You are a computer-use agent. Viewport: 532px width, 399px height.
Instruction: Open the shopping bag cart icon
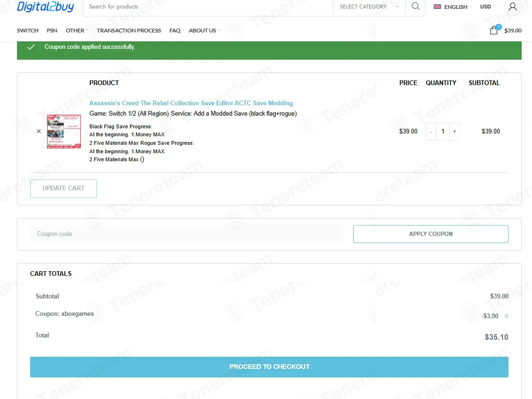[494, 31]
